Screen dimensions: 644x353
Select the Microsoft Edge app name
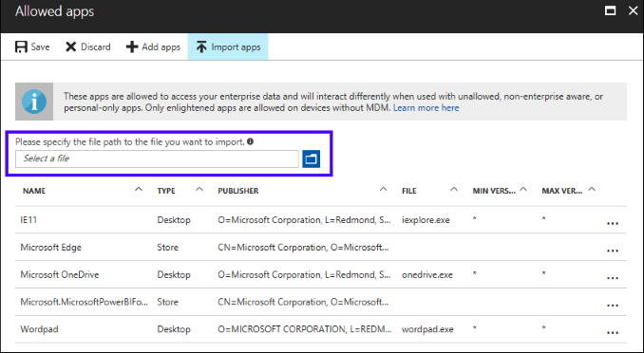click(x=51, y=248)
